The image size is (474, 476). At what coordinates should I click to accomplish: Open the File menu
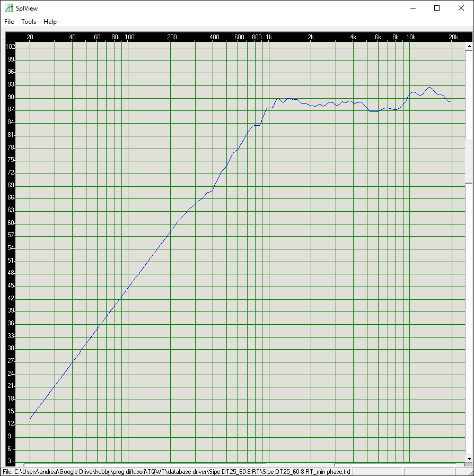(x=9, y=22)
